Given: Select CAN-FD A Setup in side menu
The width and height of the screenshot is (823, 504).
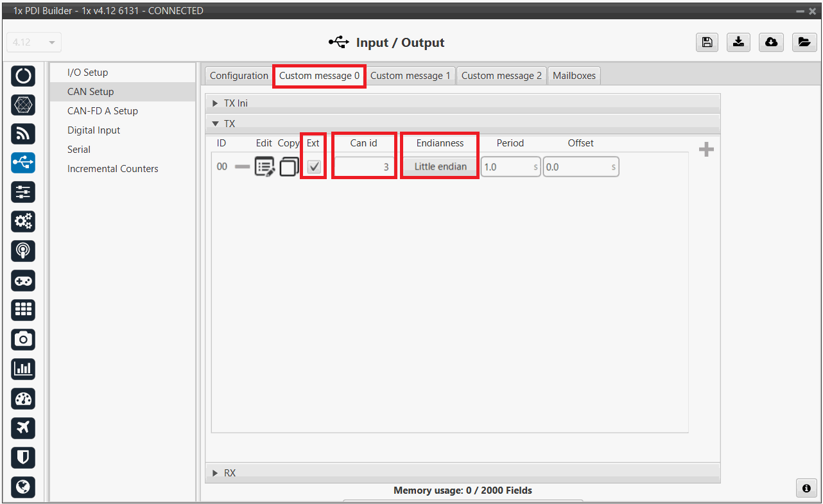Looking at the screenshot, I should click(x=103, y=111).
